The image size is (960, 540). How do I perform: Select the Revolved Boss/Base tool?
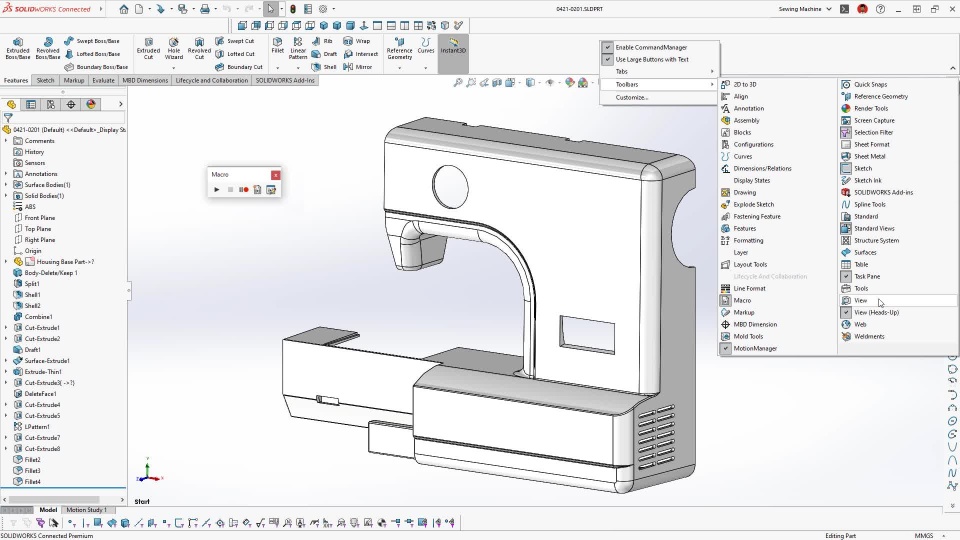click(x=48, y=49)
